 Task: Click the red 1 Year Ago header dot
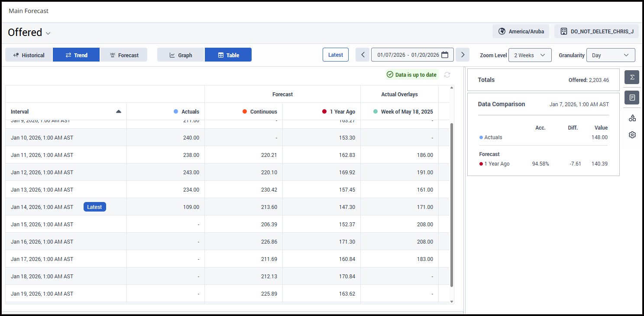tap(324, 111)
